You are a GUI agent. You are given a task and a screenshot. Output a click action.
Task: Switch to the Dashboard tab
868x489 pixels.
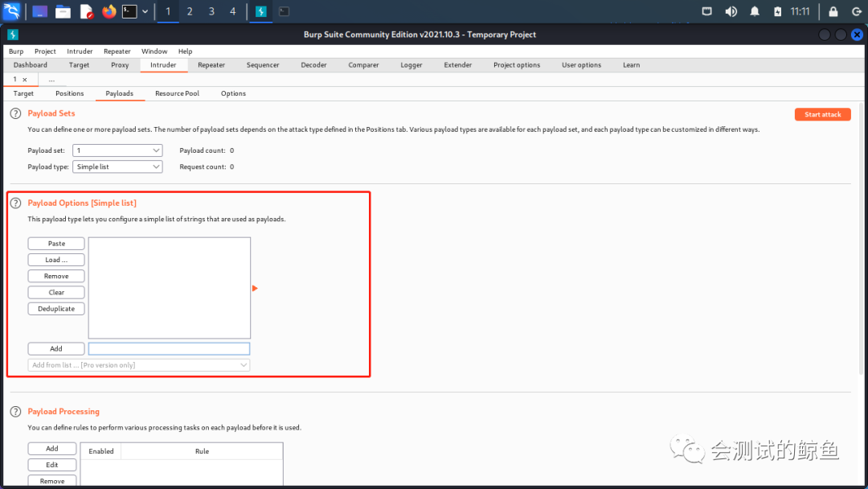click(x=30, y=65)
